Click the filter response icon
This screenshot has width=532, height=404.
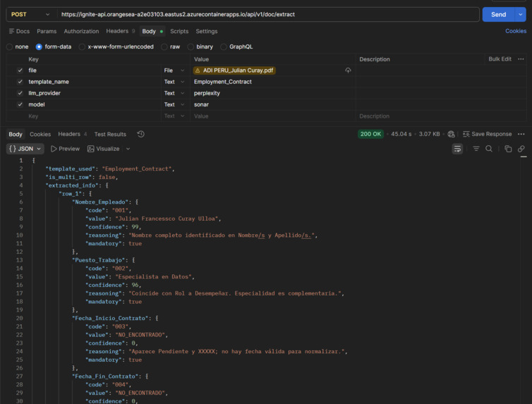pyautogui.click(x=476, y=149)
